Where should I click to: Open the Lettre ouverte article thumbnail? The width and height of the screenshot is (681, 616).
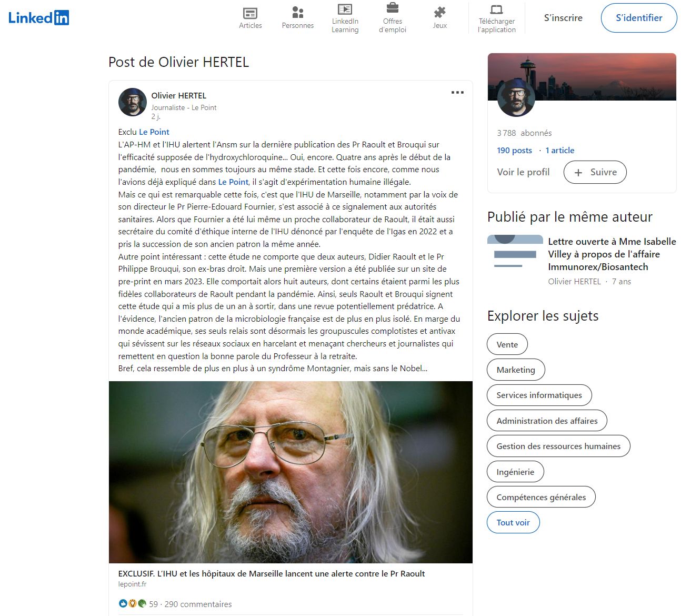[515, 254]
